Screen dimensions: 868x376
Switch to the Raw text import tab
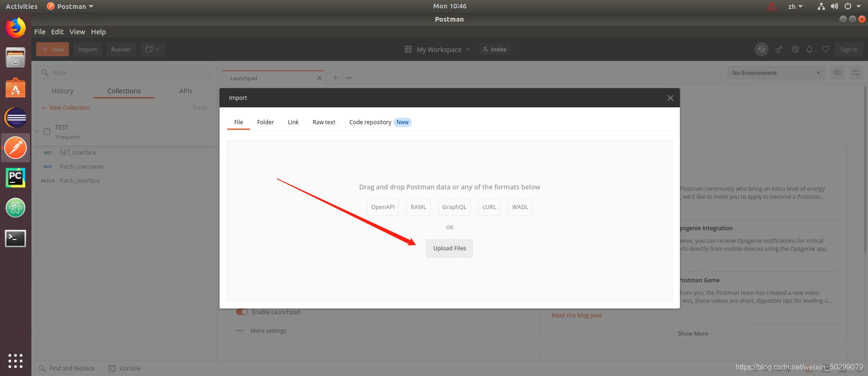[324, 122]
